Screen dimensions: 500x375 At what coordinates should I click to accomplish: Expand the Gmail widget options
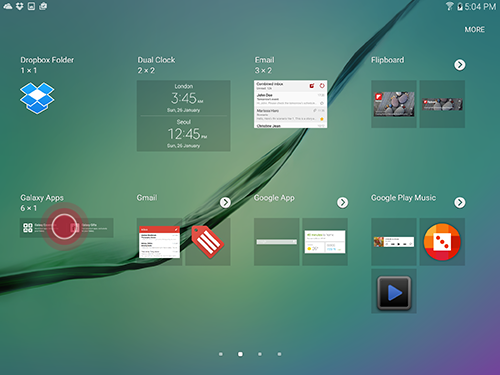coord(225,202)
